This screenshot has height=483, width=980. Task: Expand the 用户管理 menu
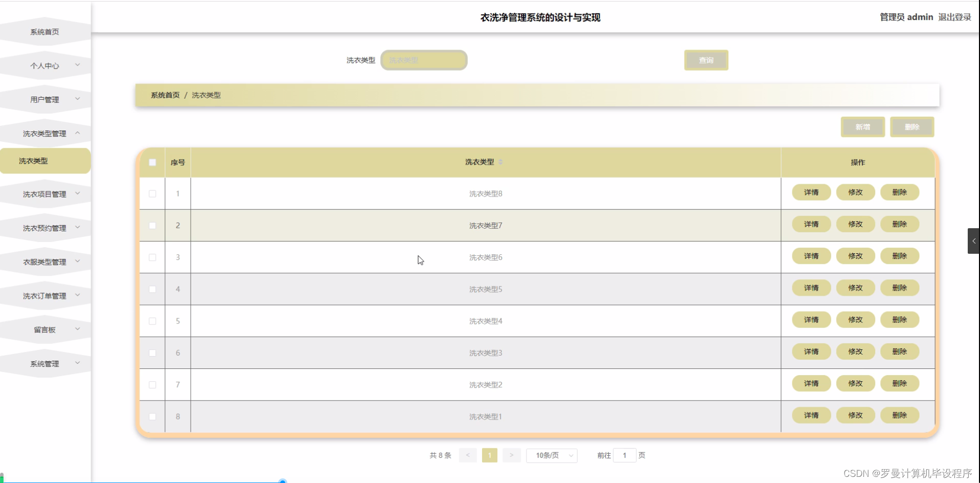click(45, 99)
